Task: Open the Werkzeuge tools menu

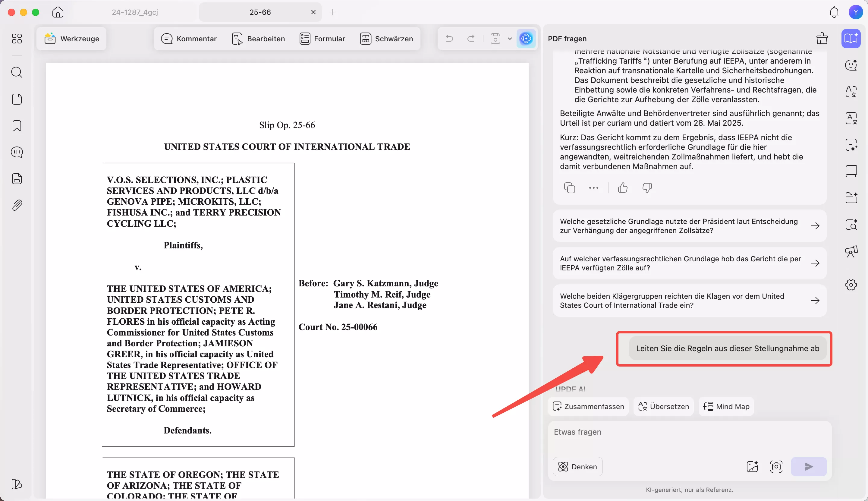Action: click(71, 39)
